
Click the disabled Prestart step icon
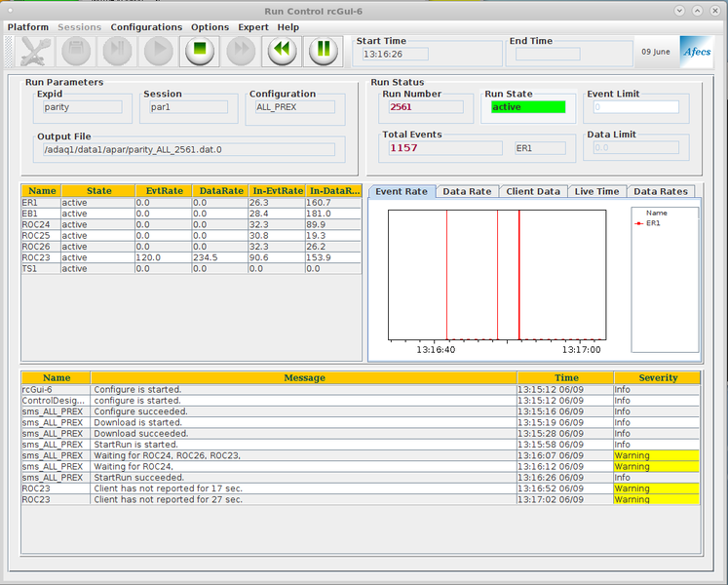tap(117, 51)
